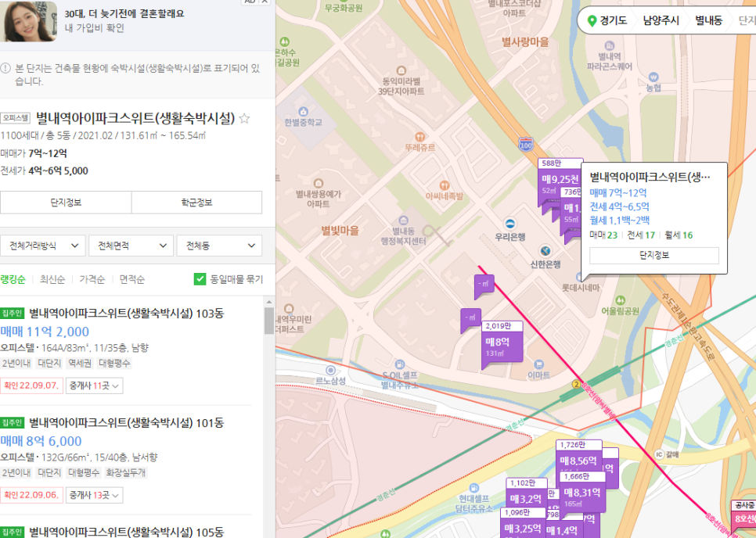Click the listing panel scrollbar thumb

pyautogui.click(x=269, y=321)
